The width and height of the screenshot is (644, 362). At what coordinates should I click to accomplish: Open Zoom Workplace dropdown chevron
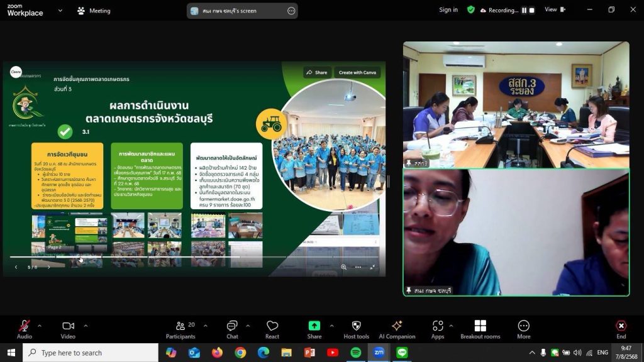pos(60,11)
